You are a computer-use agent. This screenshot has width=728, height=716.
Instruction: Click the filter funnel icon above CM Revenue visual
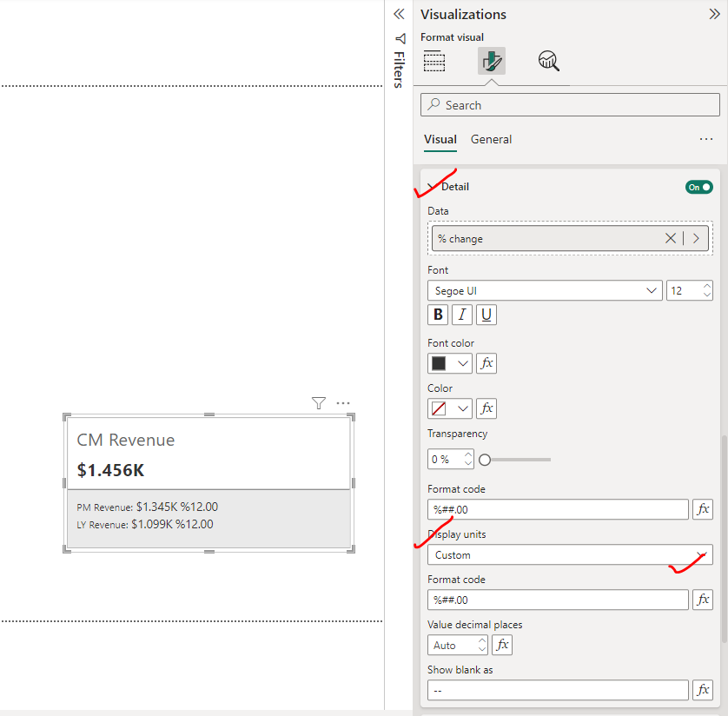coord(318,402)
